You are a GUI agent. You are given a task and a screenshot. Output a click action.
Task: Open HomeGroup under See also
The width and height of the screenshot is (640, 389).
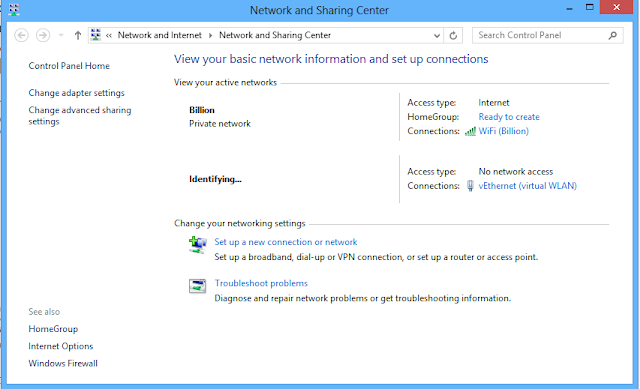pyautogui.click(x=53, y=329)
